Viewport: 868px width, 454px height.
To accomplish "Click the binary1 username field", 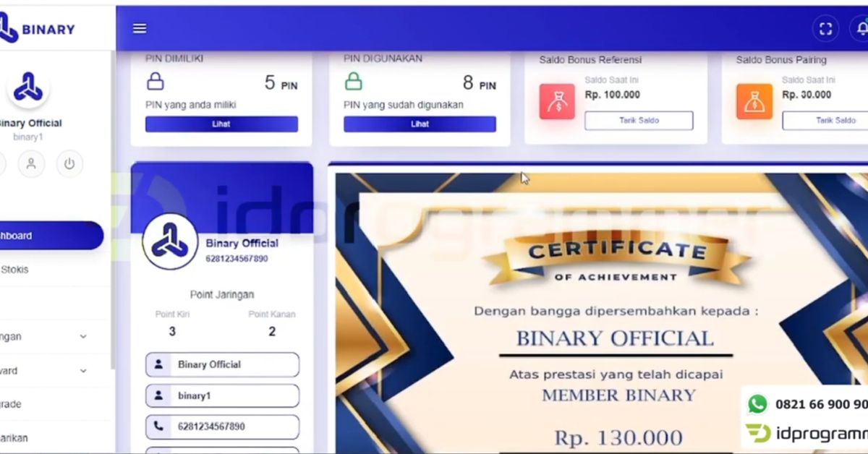I will (222, 396).
